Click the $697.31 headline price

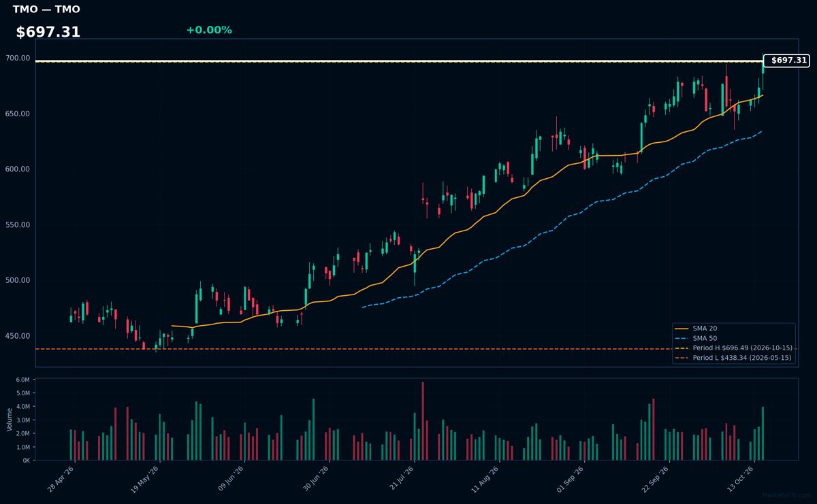coord(48,32)
